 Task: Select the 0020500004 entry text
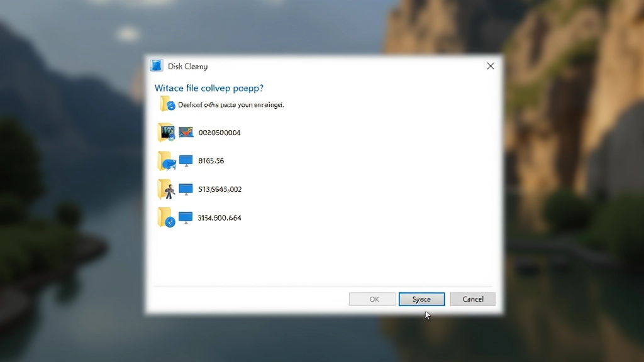coord(219,133)
